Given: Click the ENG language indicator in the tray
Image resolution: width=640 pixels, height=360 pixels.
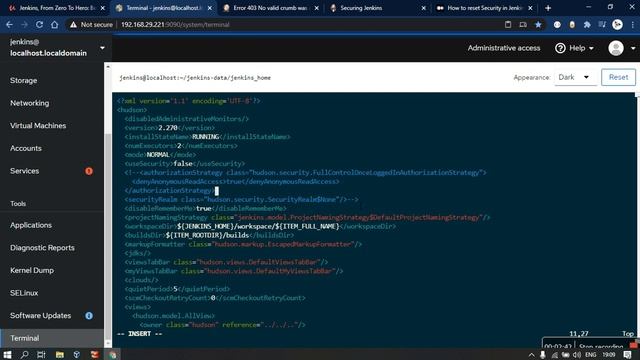Looking at the screenshot, I should point(590,355).
